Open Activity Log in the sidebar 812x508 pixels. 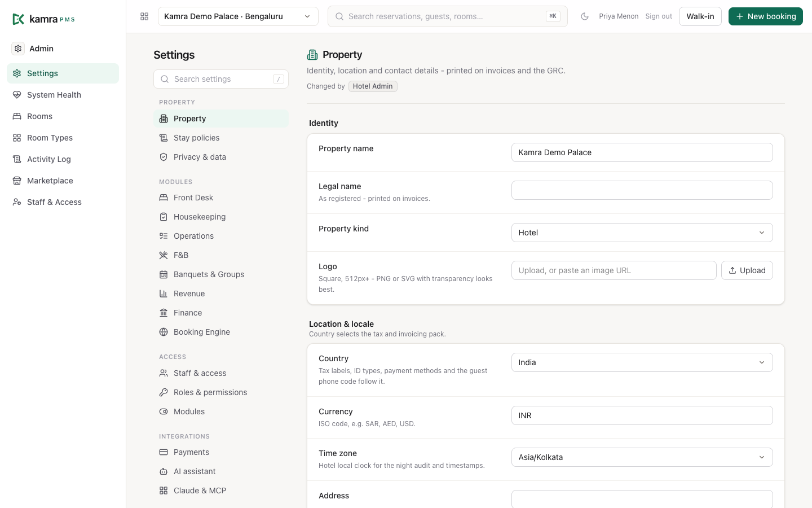click(63, 159)
